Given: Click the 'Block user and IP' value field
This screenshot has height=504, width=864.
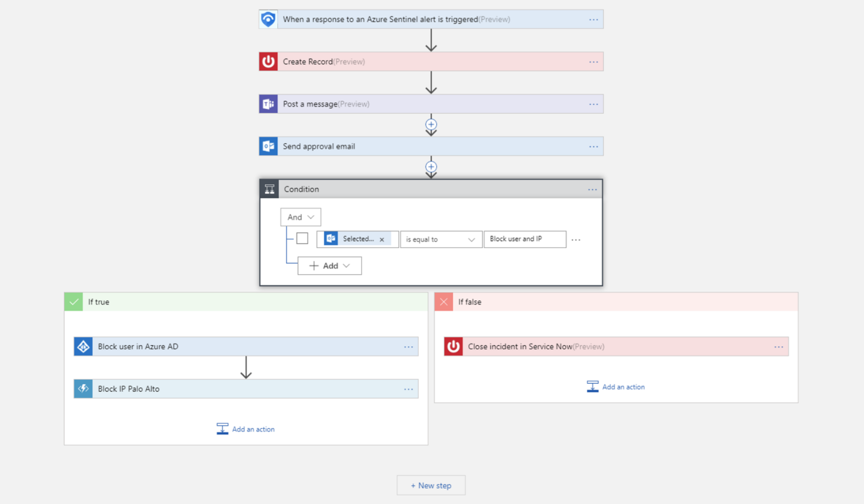Looking at the screenshot, I should (524, 239).
